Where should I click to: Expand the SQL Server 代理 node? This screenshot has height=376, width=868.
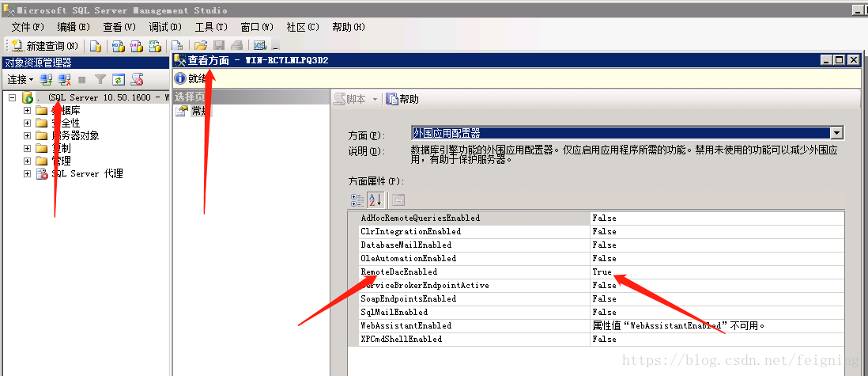[27, 173]
